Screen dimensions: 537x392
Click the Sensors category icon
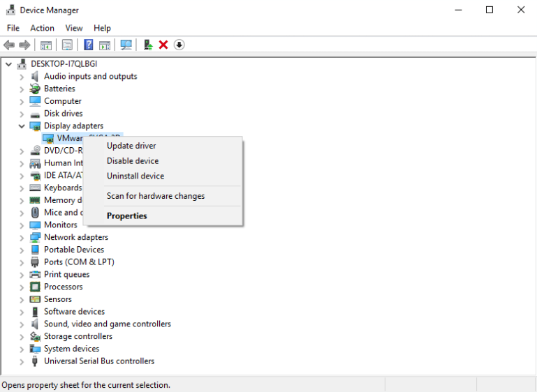pyautogui.click(x=35, y=299)
